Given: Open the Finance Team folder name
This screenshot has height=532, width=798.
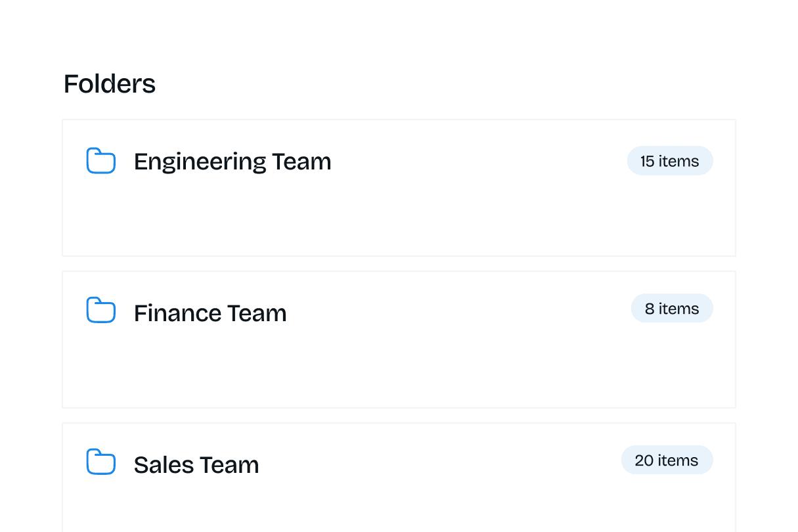Looking at the screenshot, I should pyautogui.click(x=210, y=313).
